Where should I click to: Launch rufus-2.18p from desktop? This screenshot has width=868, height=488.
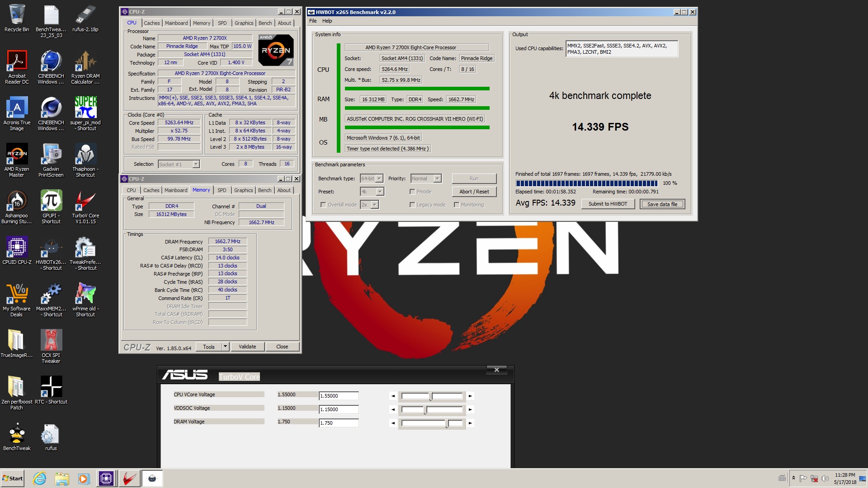point(85,18)
